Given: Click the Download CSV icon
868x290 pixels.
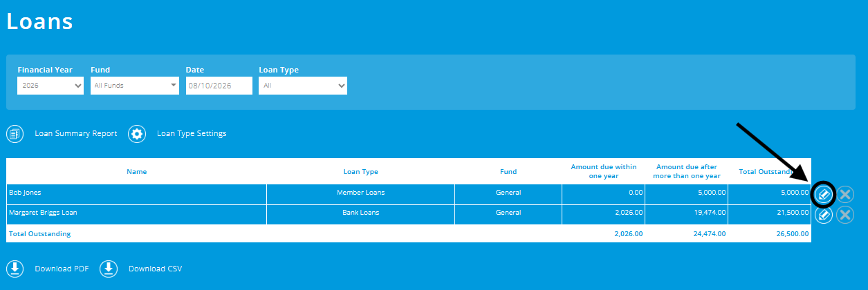Looking at the screenshot, I should click(109, 269).
